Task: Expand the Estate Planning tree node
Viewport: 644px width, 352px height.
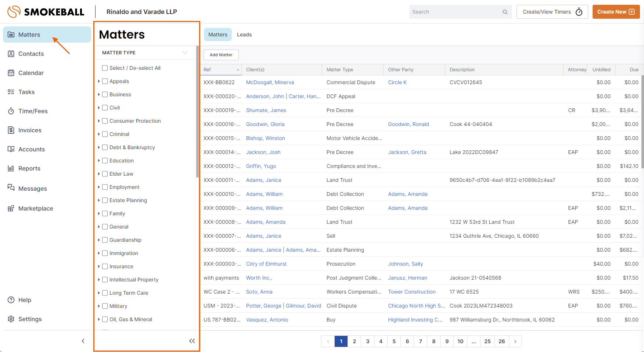Action: click(99, 200)
